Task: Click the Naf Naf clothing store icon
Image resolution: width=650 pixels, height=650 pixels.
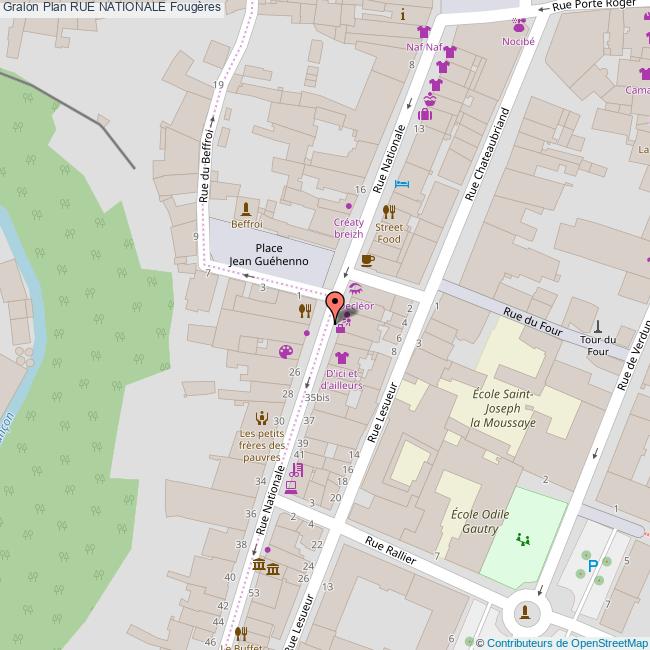Action: (x=423, y=31)
